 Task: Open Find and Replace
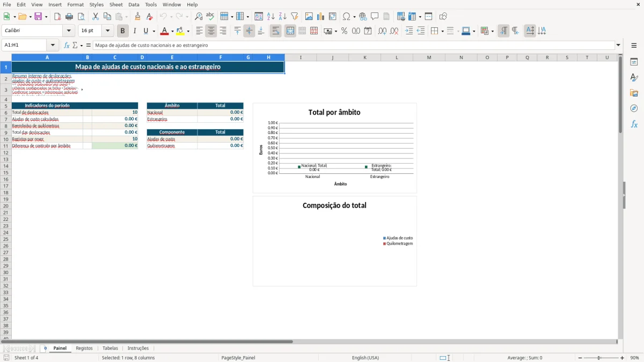(x=199, y=17)
